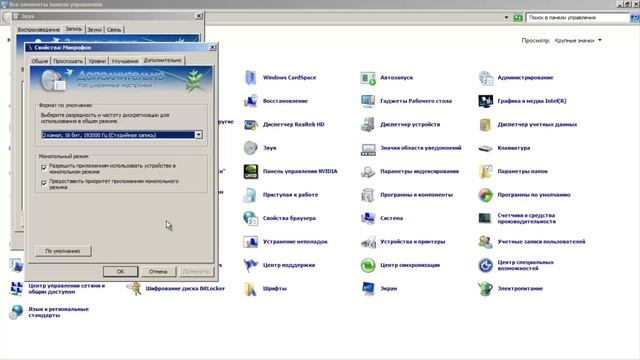Open the Параметры папок icon
The image size is (640, 360).
pos(485,171)
